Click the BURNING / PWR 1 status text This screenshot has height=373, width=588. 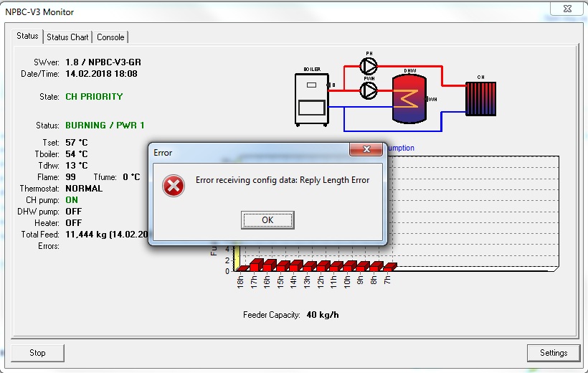pyautogui.click(x=105, y=125)
